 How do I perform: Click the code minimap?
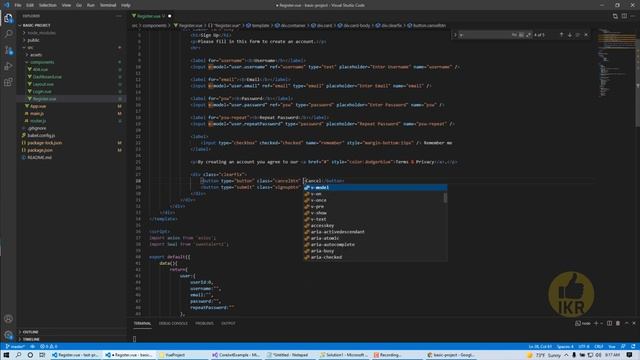tap(616, 63)
